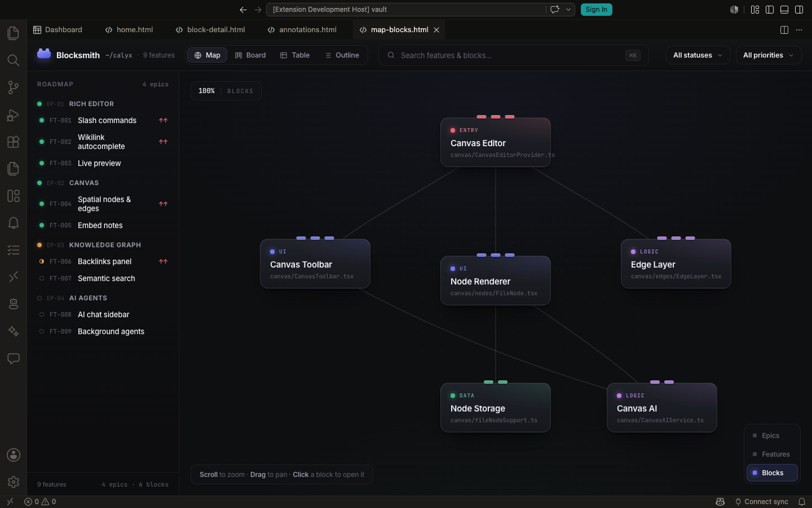Toggle the secondary side bar layout icon
Image resolution: width=812 pixels, height=508 pixels.
[x=799, y=10]
